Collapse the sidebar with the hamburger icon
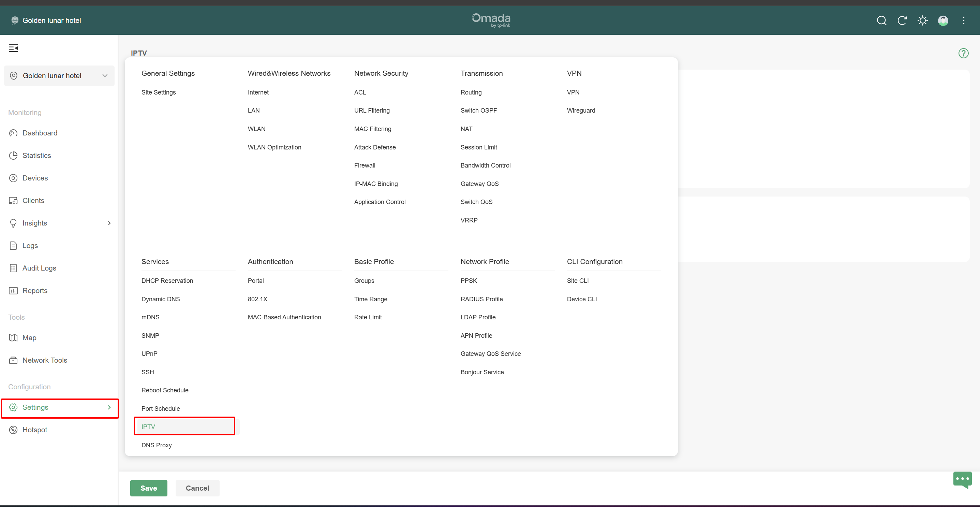Image resolution: width=980 pixels, height=507 pixels. click(13, 48)
